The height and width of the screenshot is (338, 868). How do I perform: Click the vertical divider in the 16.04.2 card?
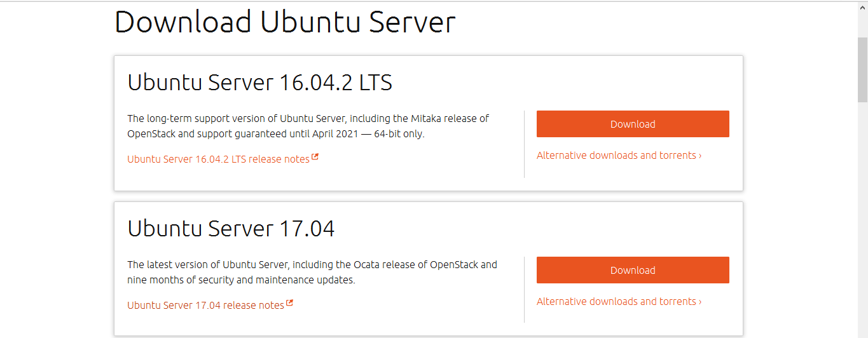tap(525, 144)
